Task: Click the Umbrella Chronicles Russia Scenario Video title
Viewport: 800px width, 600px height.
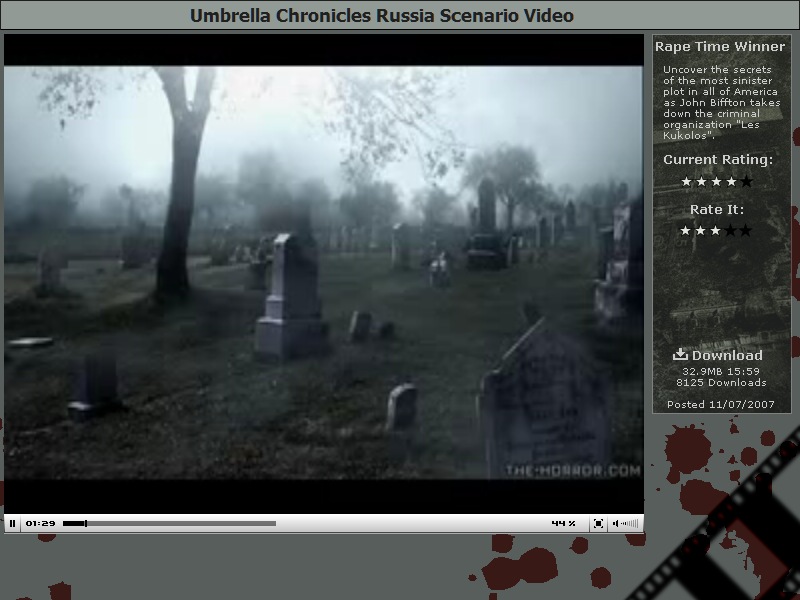Action: (382, 15)
